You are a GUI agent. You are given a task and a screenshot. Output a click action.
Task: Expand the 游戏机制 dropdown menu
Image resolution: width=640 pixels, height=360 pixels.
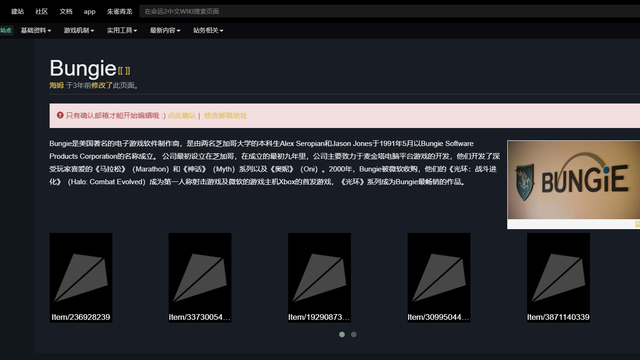[79, 30]
